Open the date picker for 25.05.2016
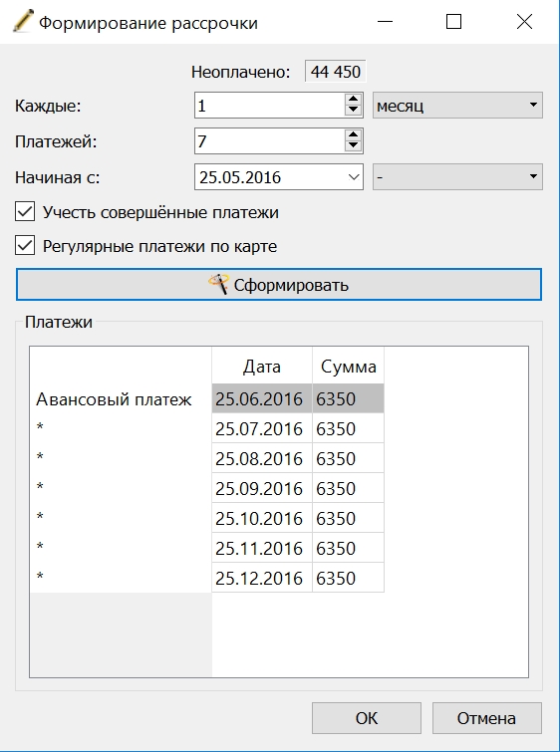The width and height of the screenshot is (560, 752). coord(354,177)
